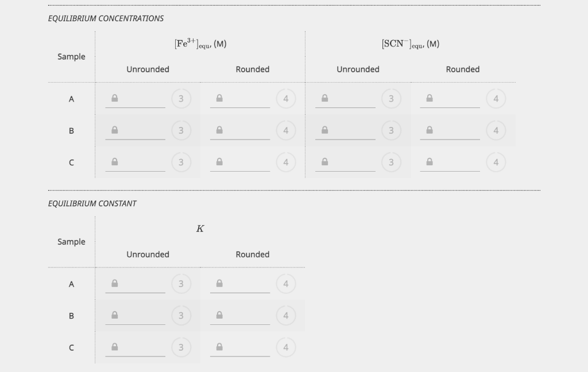The height and width of the screenshot is (372, 588).
Task: Select Sample A unrounded SCN− input field
Action: pos(345,99)
